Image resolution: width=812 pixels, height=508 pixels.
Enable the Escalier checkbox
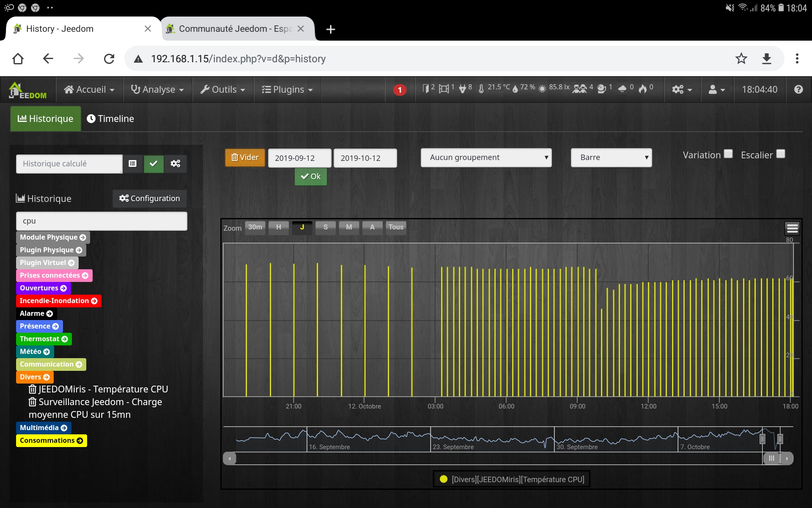coord(781,154)
